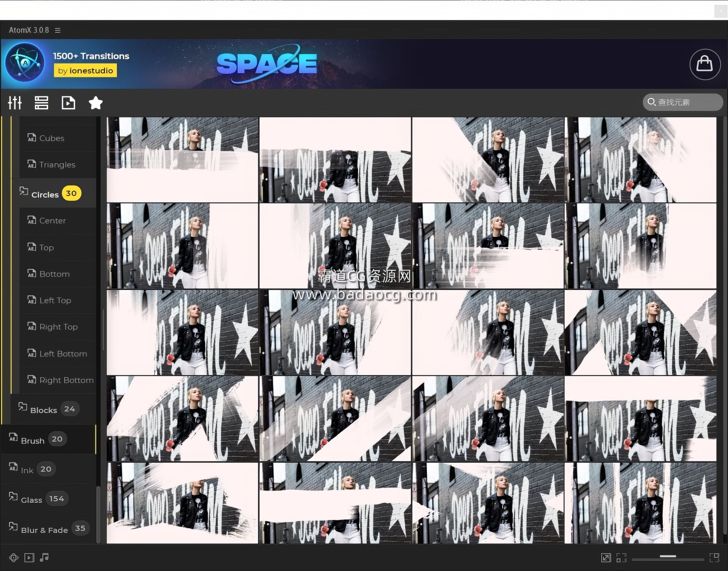Image resolution: width=728 pixels, height=571 pixels.
Task: Open the Top subcategory
Action: point(58,247)
